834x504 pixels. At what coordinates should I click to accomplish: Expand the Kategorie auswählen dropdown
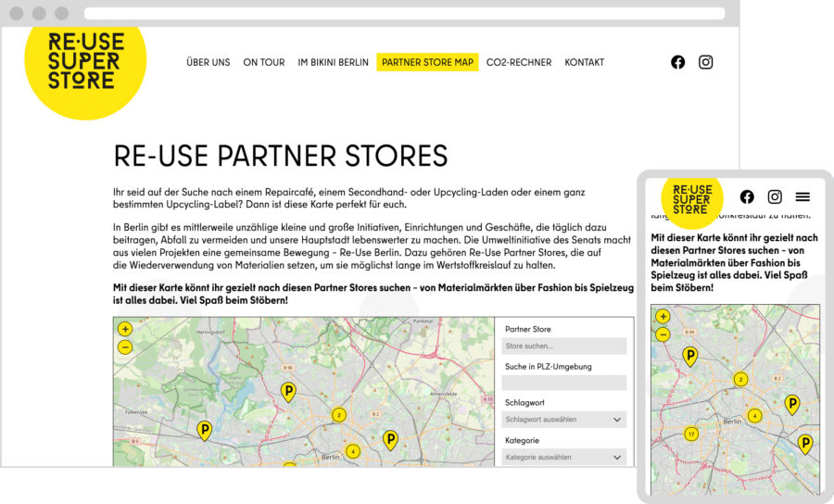[563, 458]
